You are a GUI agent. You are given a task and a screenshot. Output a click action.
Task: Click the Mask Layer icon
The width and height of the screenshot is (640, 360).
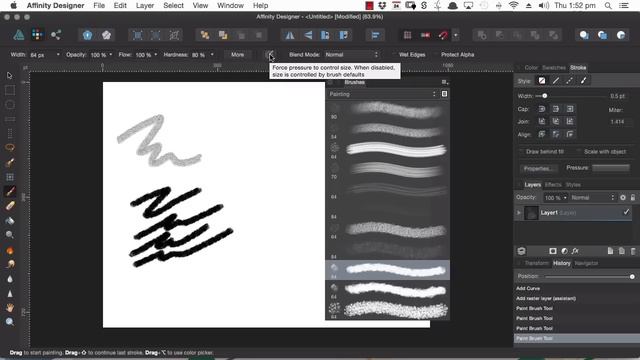(x=553, y=251)
